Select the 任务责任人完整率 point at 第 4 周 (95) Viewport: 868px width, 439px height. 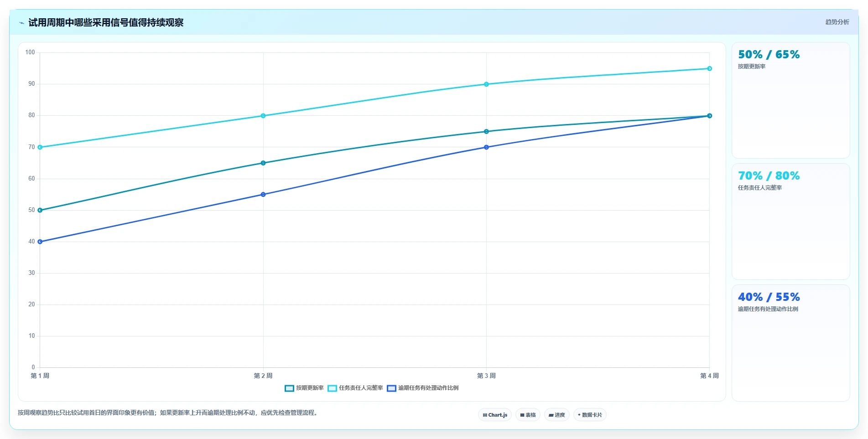(709, 68)
